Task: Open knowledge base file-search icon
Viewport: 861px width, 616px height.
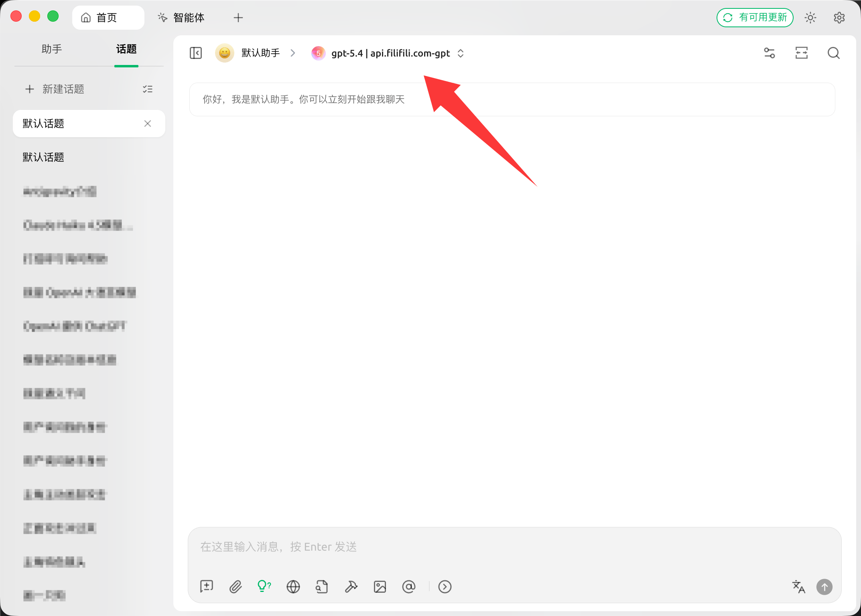Action: pyautogui.click(x=322, y=587)
